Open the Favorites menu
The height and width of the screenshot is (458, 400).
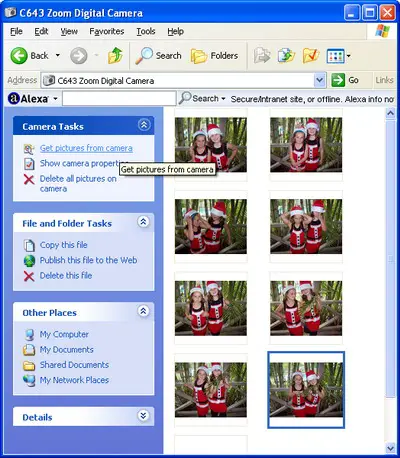point(107,31)
